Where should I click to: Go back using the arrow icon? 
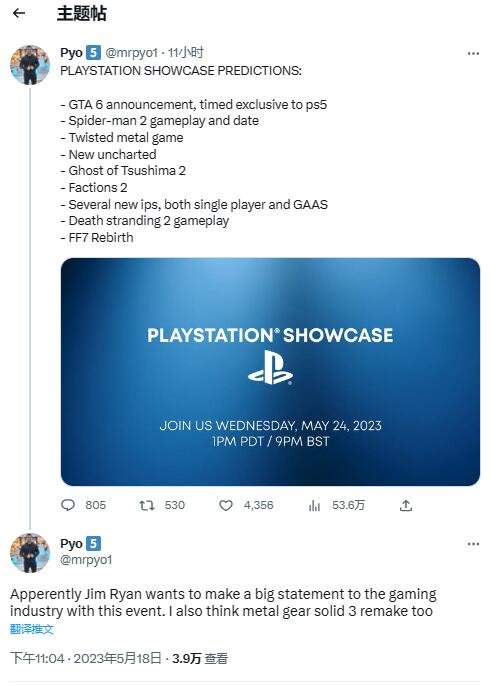click(19, 14)
